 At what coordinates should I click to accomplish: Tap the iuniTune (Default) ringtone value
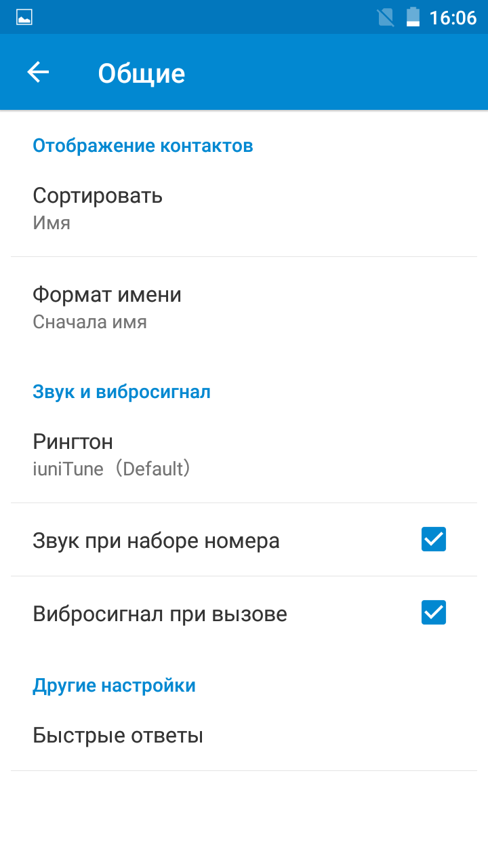[111, 468]
